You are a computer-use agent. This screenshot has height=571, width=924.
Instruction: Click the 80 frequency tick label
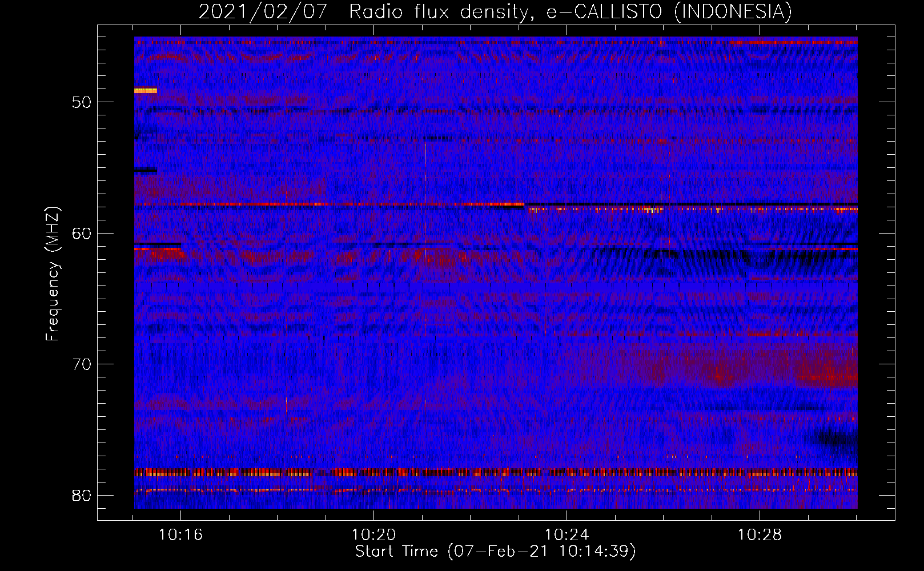pyautogui.click(x=82, y=495)
